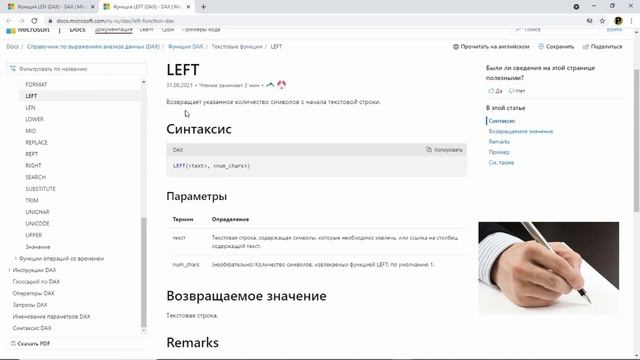Select LEN in function list

(x=30, y=108)
